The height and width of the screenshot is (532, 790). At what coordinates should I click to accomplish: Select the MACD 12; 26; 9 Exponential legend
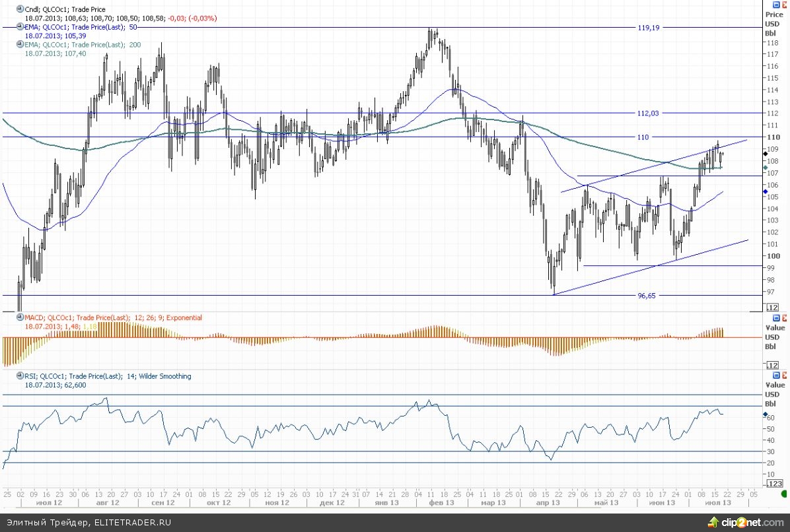113,318
